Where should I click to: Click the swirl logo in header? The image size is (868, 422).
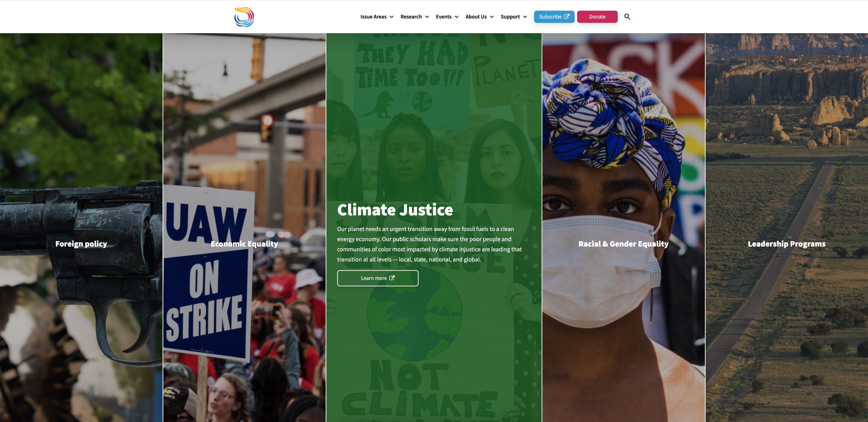pyautogui.click(x=244, y=17)
